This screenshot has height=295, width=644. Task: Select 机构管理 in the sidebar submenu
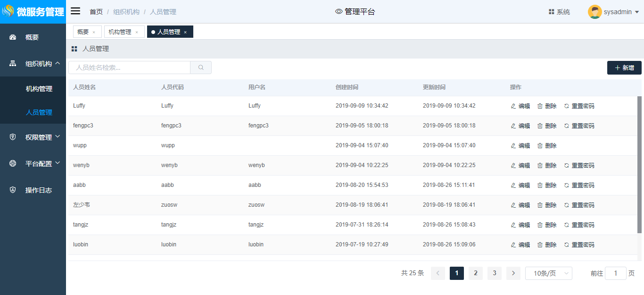click(39, 89)
